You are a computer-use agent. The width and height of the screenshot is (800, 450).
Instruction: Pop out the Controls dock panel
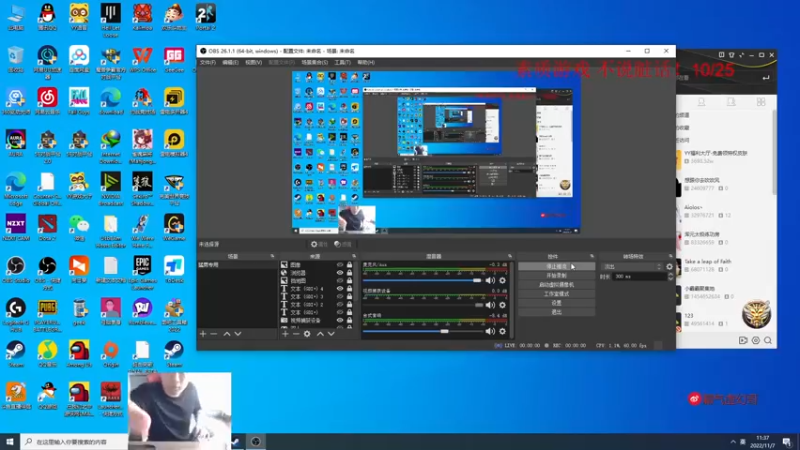point(592,256)
